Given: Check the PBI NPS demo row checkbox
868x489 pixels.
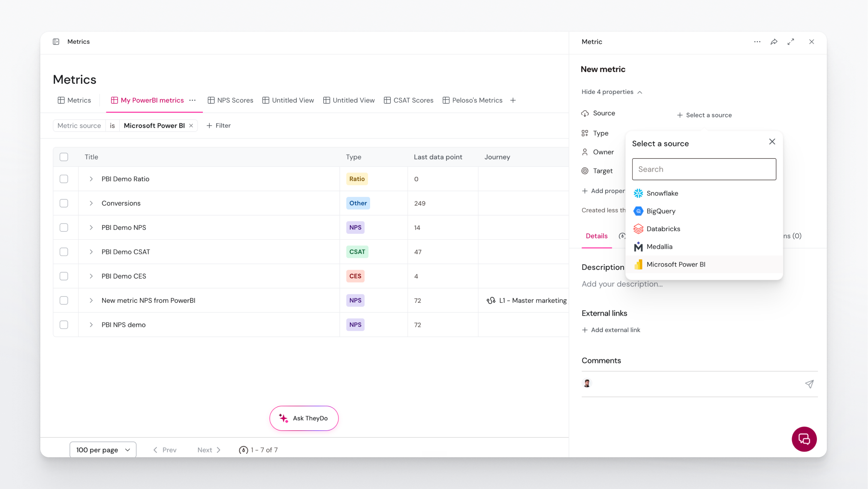Looking at the screenshot, I should click(x=64, y=325).
